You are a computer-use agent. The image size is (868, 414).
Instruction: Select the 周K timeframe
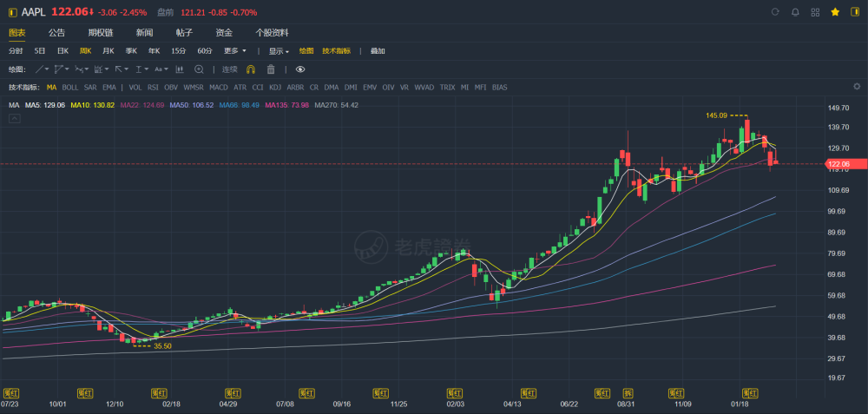pos(85,50)
